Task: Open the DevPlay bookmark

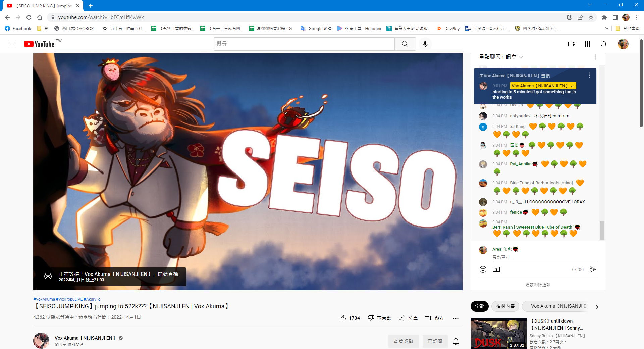Action: (x=448, y=28)
